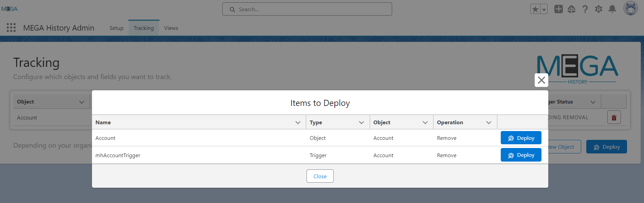Switch to the Views tab
The width and height of the screenshot is (644, 203).
pos(171,28)
